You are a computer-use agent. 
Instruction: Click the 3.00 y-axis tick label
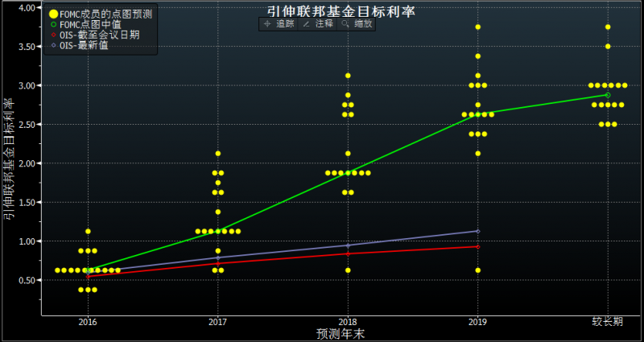28,85
